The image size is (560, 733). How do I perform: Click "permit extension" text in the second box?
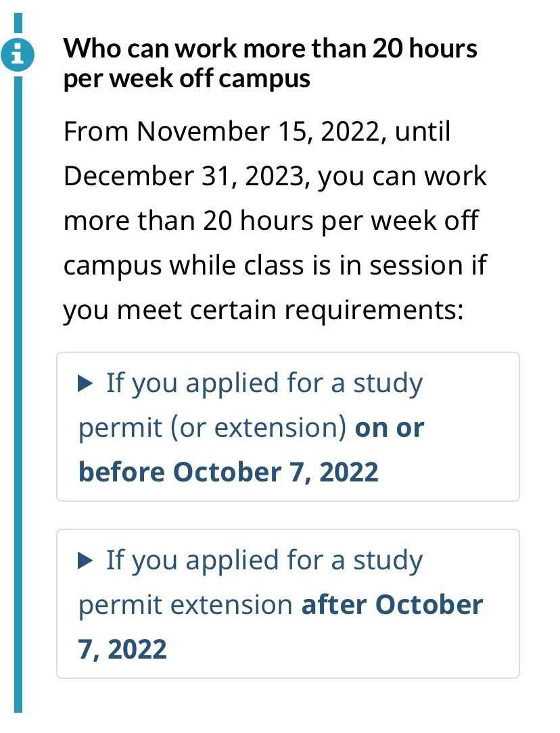click(185, 605)
